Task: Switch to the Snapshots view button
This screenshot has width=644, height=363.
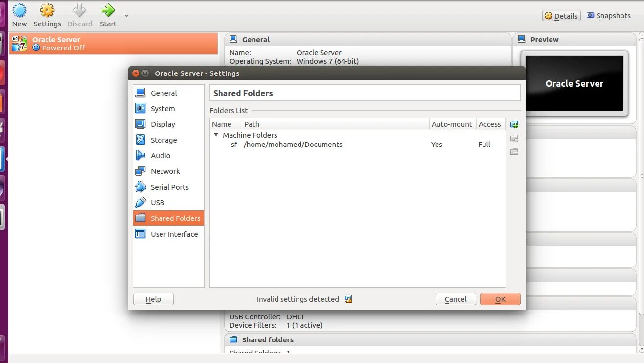Action: coord(609,16)
